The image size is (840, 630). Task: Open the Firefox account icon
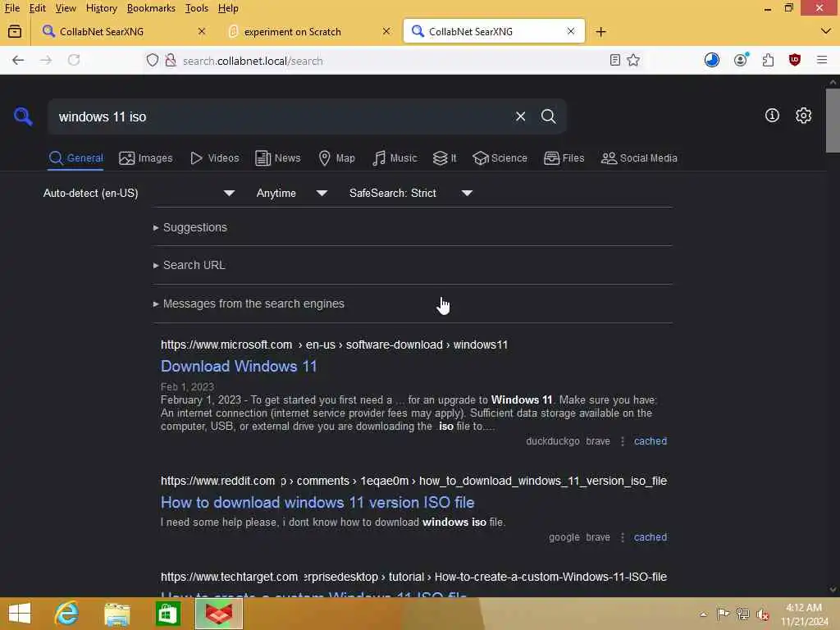point(741,60)
